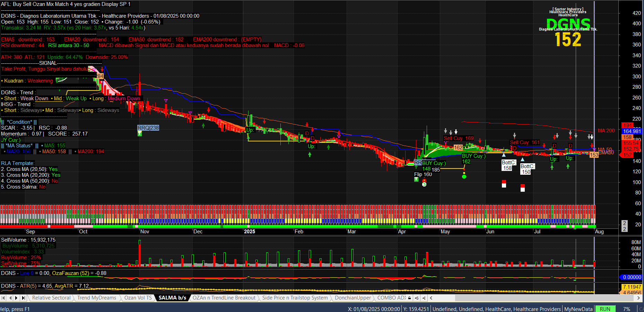Click the Sep label on time axis
Viewport: 644px width, 312px height.
(31, 232)
